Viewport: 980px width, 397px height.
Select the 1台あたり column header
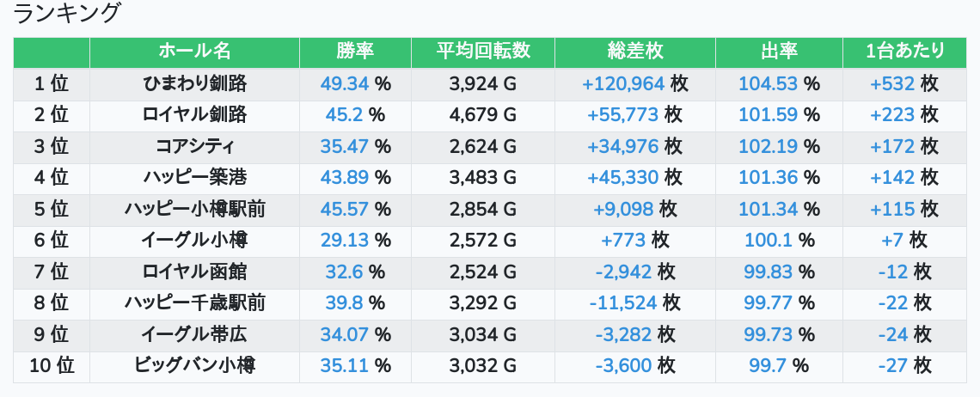pyautogui.click(x=905, y=52)
